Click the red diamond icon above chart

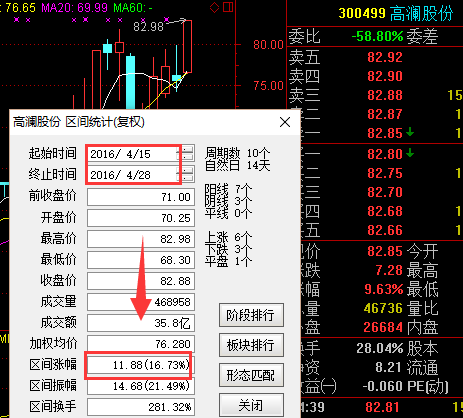coord(214,7)
